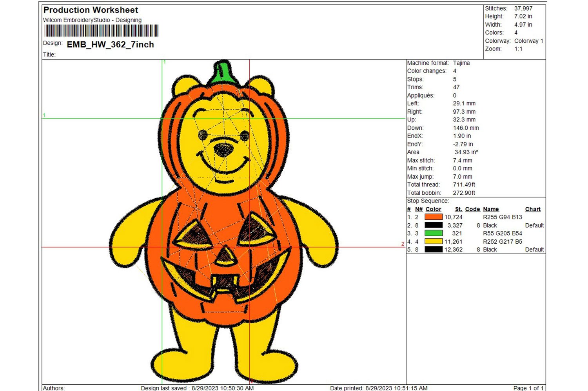Click the Title: label

click(x=49, y=54)
